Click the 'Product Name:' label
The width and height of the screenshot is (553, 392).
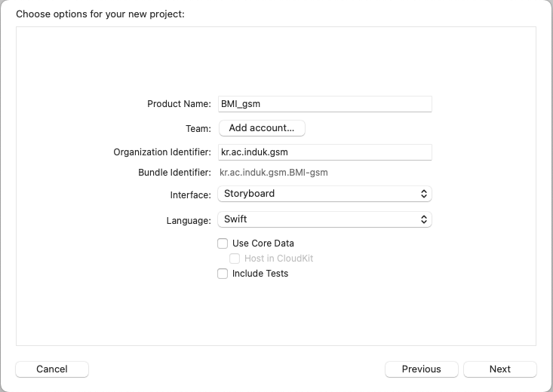point(179,104)
